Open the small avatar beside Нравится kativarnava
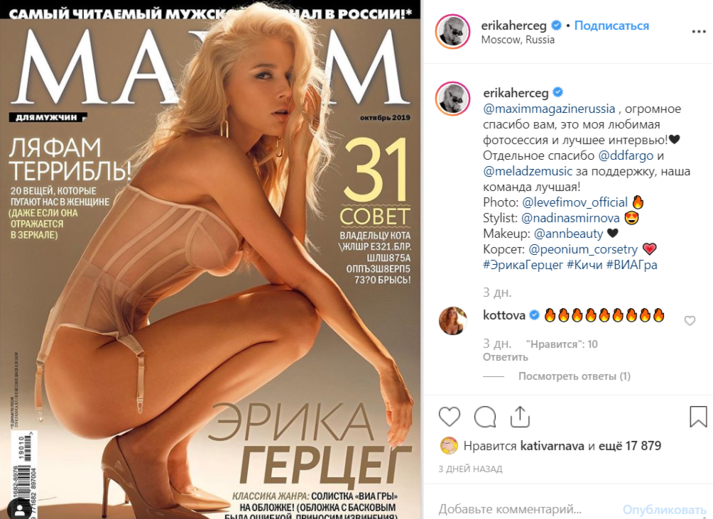Screen dimensions: 713x519 click(x=449, y=446)
